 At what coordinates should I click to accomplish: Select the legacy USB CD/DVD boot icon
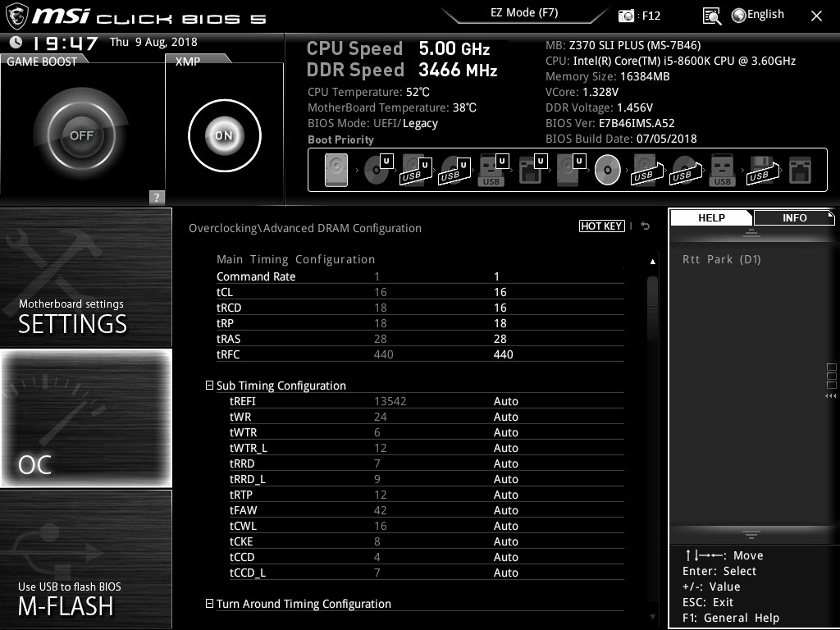[x=686, y=171]
